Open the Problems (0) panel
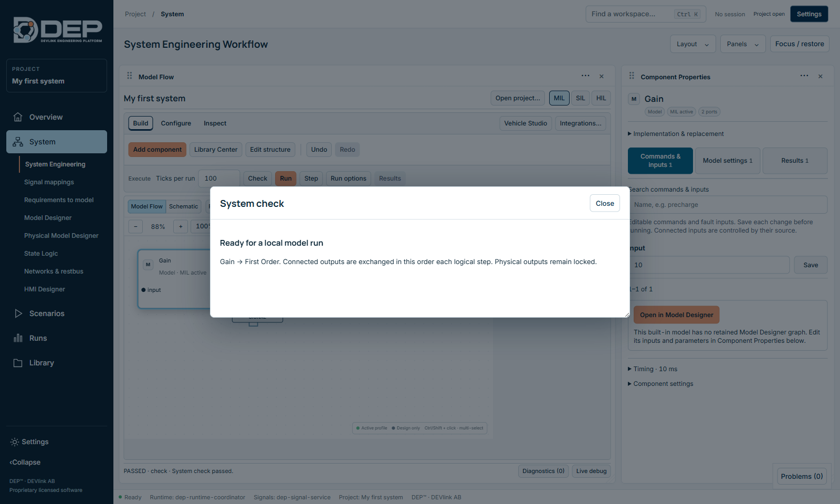Viewport: 840px width, 504px height. click(802, 476)
